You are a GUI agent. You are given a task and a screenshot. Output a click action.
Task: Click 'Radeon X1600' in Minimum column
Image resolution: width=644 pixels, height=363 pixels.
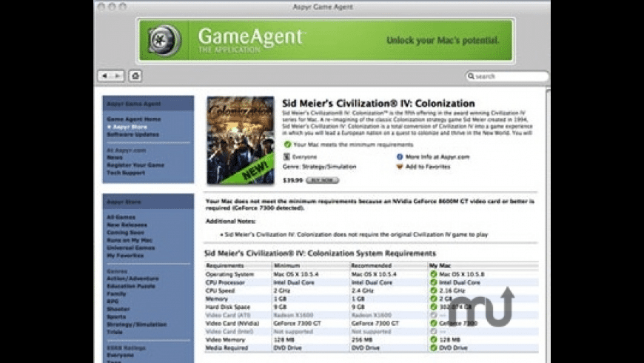293,316
